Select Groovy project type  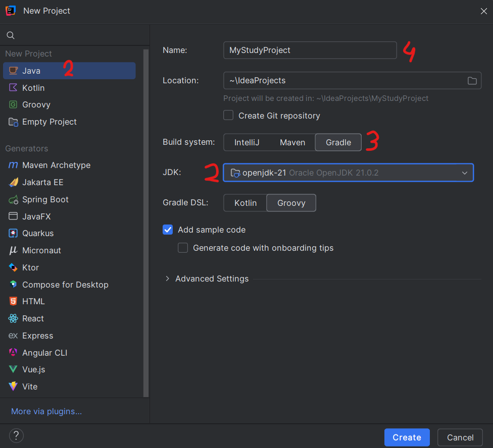(x=69, y=104)
